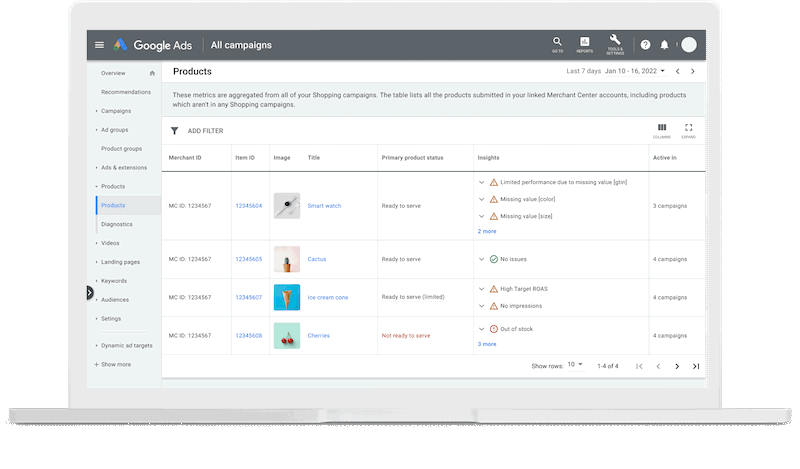Viewport: 800px width, 469px height.
Task: Click the Smart watch thumbnail image
Action: 287,206
